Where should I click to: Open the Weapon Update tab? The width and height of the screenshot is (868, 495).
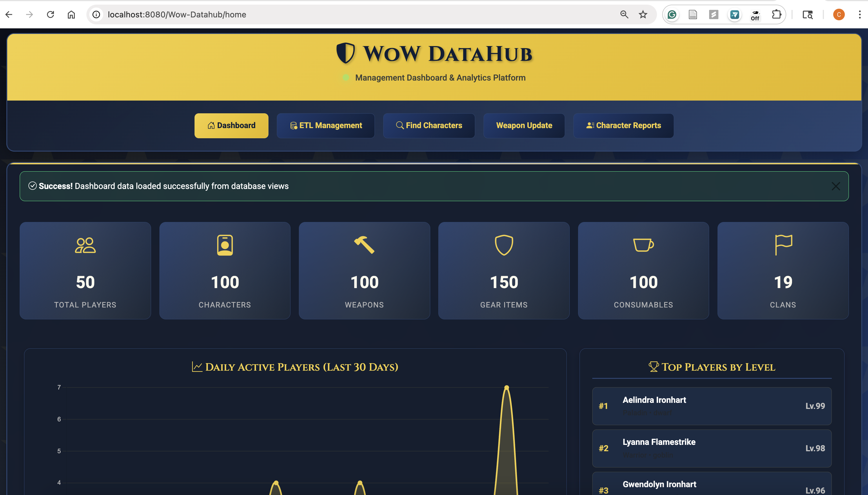coord(524,125)
